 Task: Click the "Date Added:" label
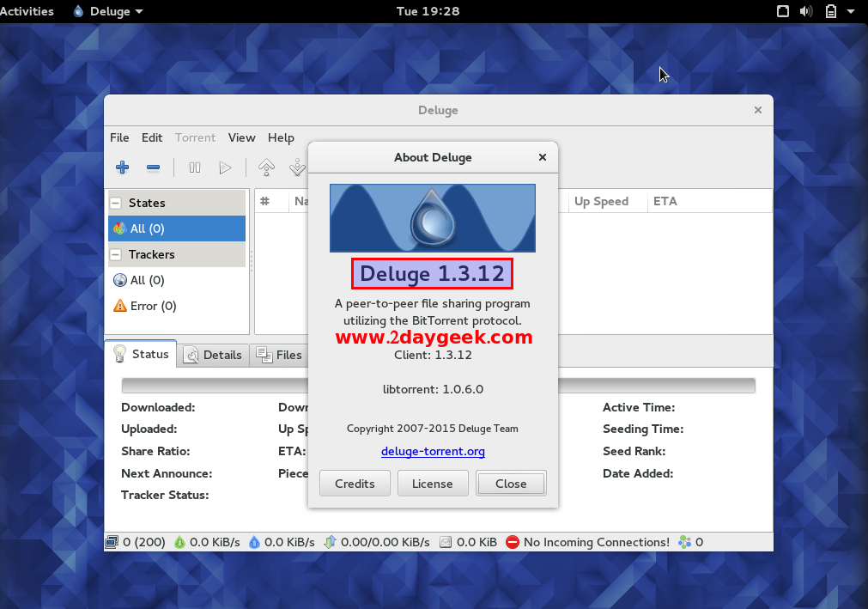coord(638,473)
